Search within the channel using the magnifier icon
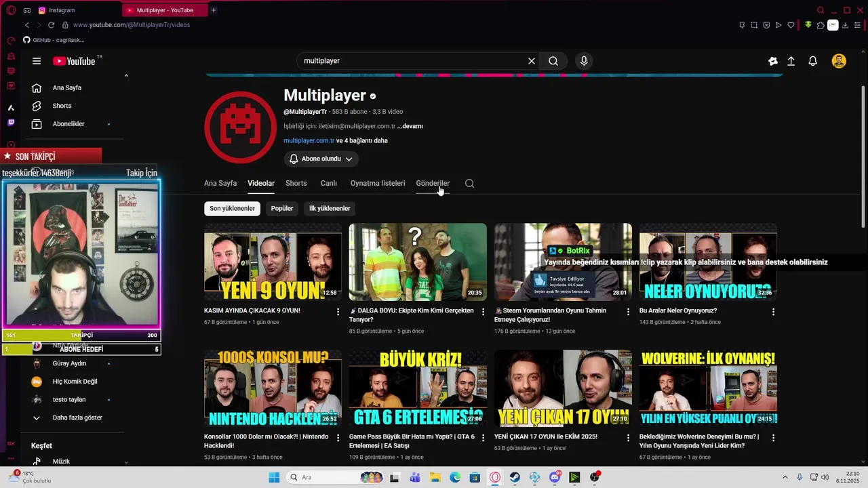This screenshot has width=868, height=488. (x=469, y=184)
